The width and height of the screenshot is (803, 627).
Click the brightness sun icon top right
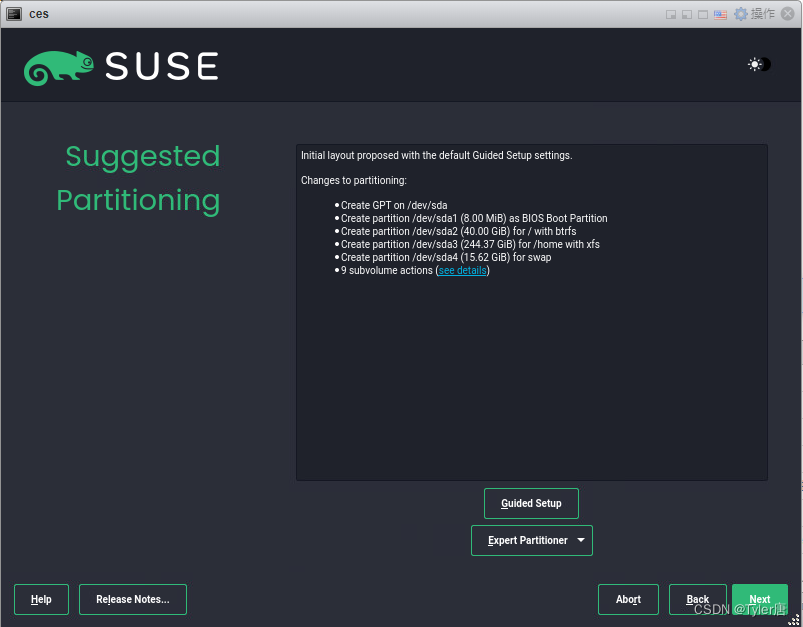pyautogui.click(x=754, y=64)
